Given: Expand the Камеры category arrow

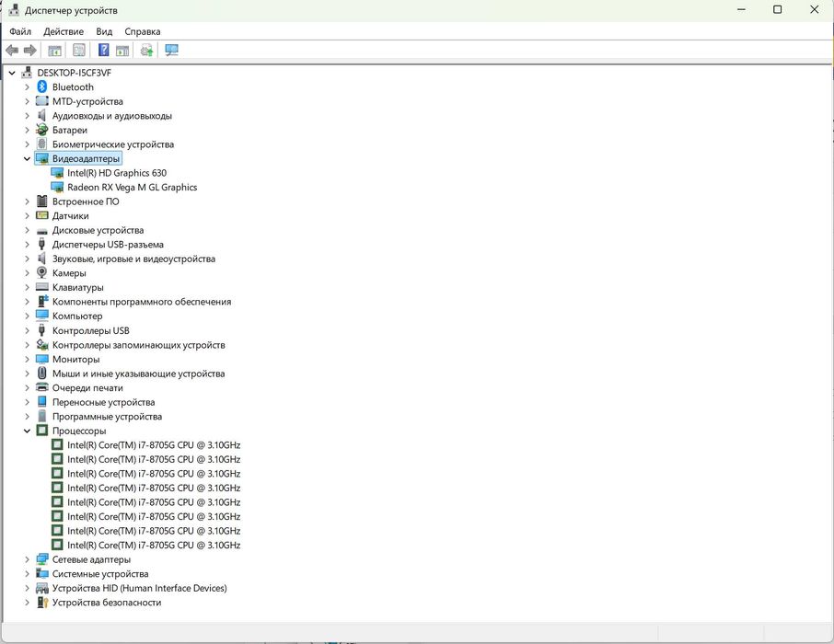Looking at the screenshot, I should (x=27, y=273).
